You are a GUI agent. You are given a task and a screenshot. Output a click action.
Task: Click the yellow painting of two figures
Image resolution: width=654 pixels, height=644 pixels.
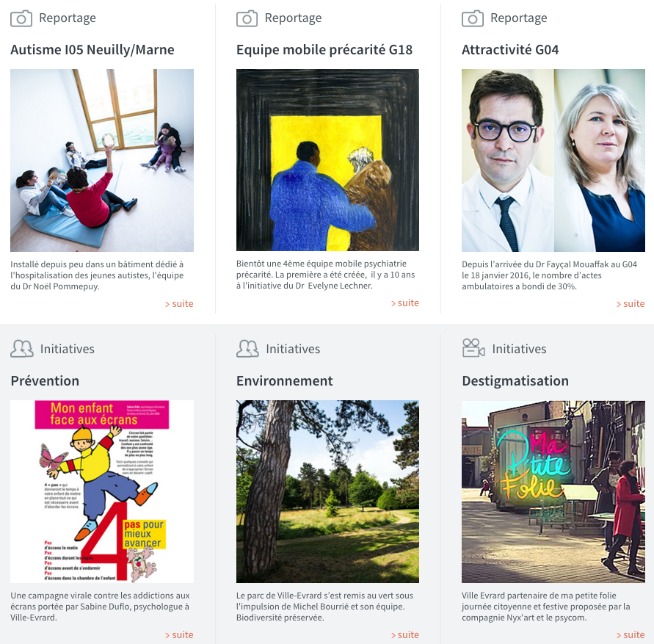pyautogui.click(x=327, y=160)
